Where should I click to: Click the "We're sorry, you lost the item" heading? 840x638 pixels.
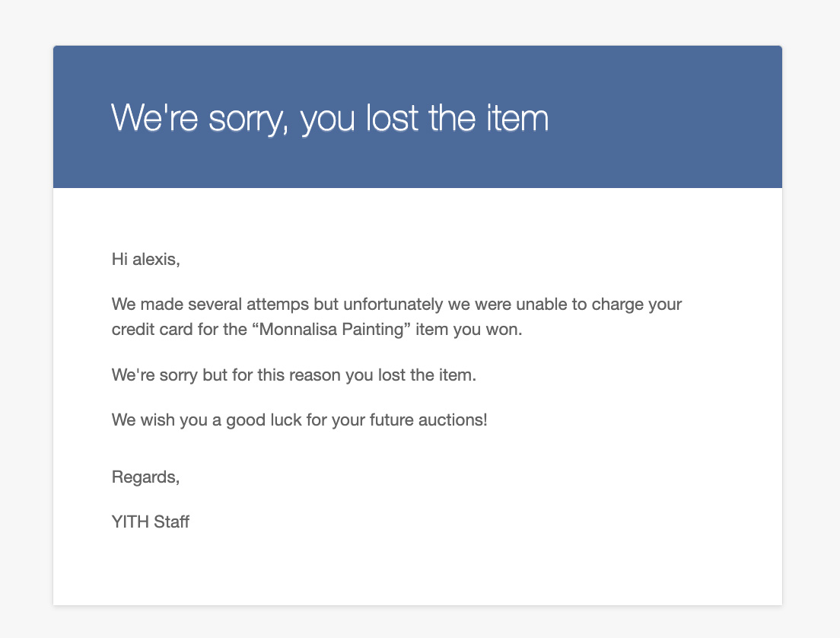[x=329, y=119]
